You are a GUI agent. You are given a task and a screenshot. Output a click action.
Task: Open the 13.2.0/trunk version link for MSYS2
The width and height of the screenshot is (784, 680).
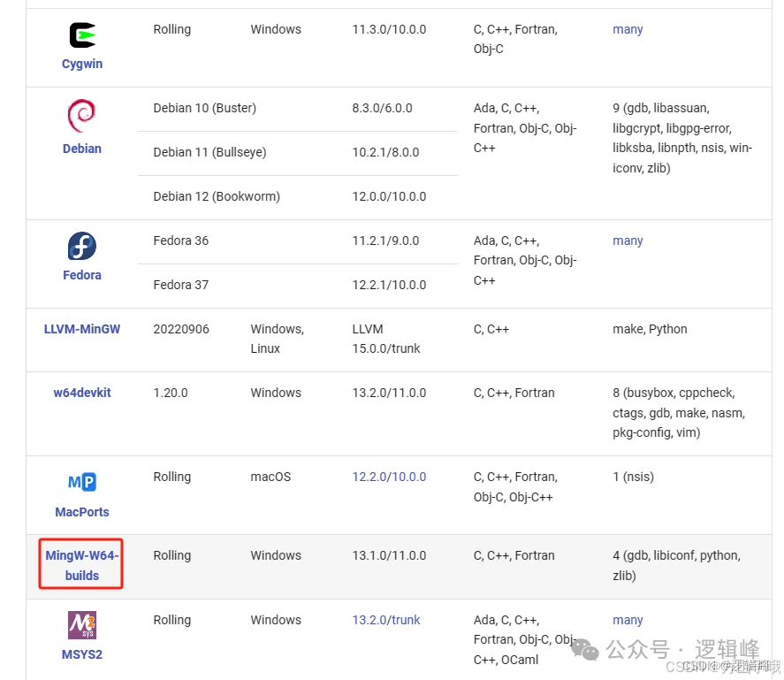click(386, 620)
